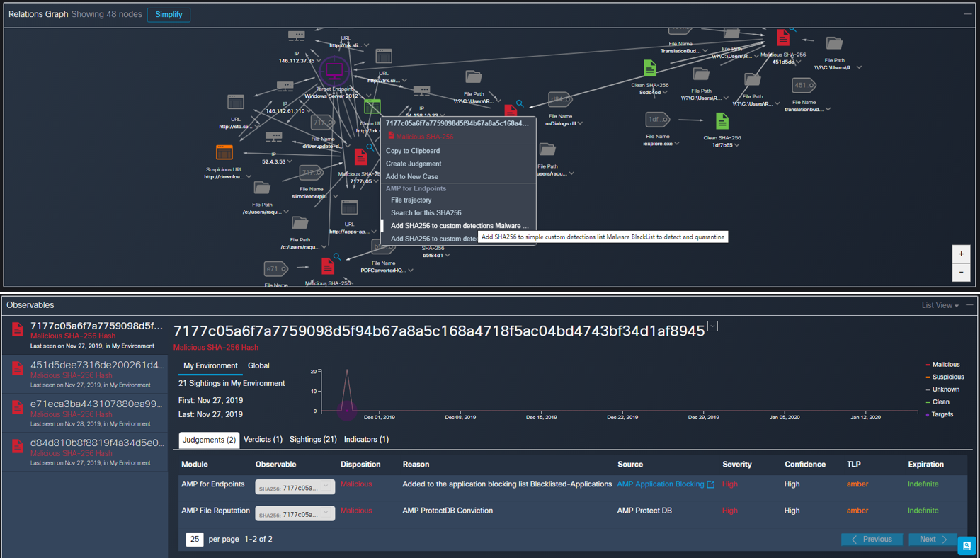
Task: Select observable d84d810b8f8819f4a34d5e0 in list
Action: click(x=84, y=452)
